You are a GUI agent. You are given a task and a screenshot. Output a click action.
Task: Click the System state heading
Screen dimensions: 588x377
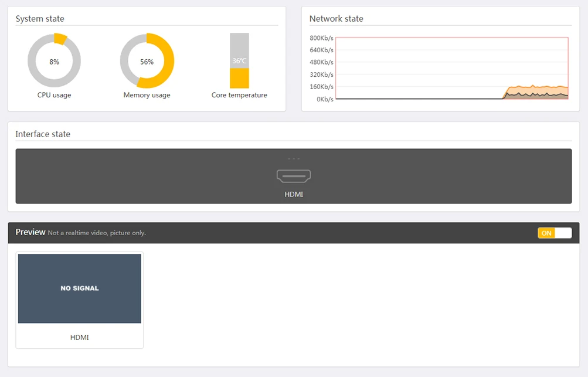tap(40, 19)
